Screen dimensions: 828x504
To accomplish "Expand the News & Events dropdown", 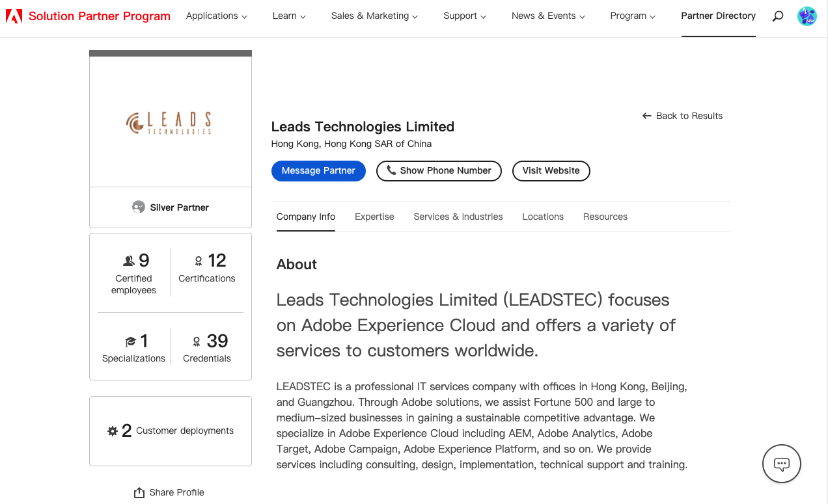I will coord(548,16).
